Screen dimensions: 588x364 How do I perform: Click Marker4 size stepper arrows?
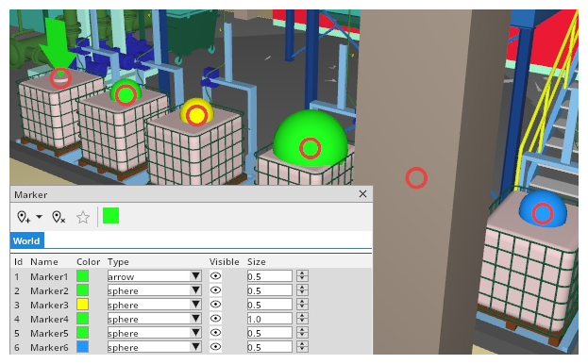click(x=302, y=319)
